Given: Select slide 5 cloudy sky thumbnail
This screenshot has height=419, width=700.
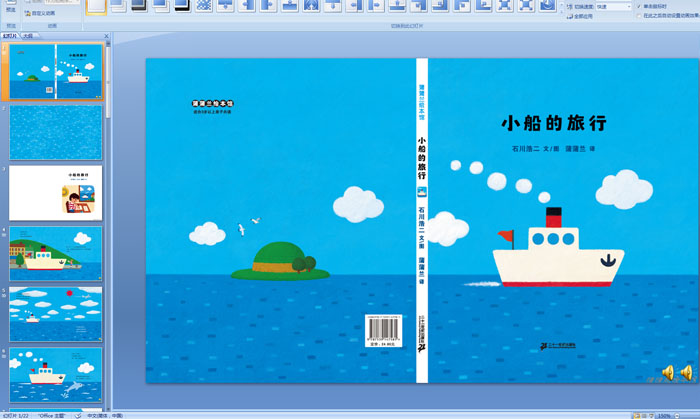Looking at the screenshot, I should tap(56, 315).
